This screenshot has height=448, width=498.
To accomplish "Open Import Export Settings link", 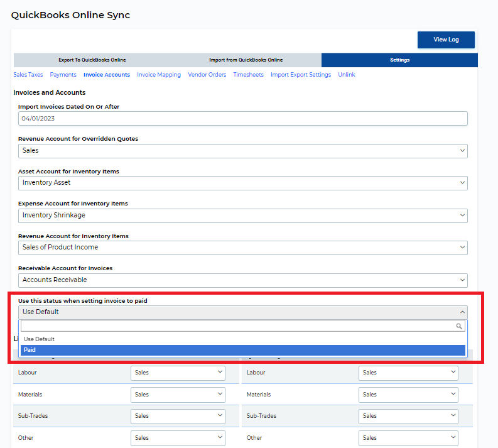I will (301, 75).
